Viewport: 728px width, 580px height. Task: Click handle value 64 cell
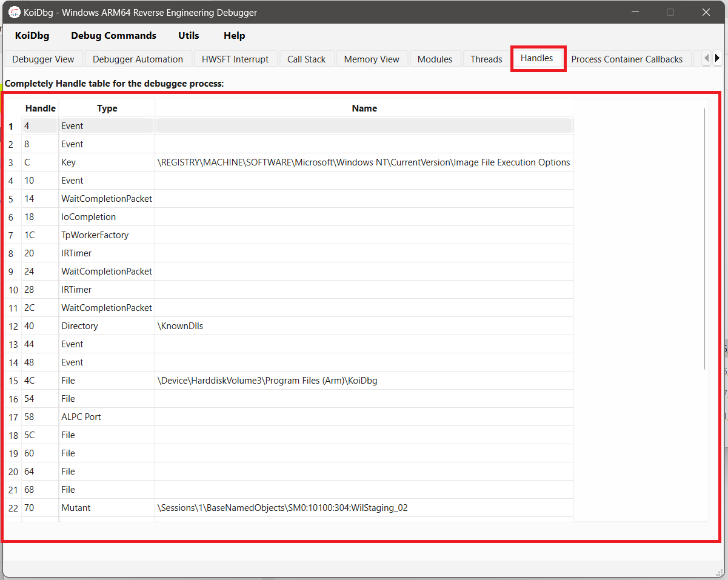41,472
